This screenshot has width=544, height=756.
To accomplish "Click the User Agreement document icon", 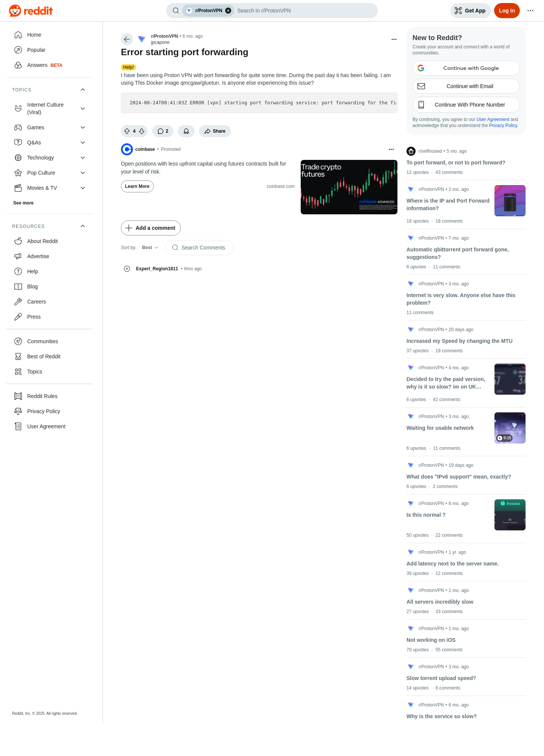I will click(x=18, y=426).
